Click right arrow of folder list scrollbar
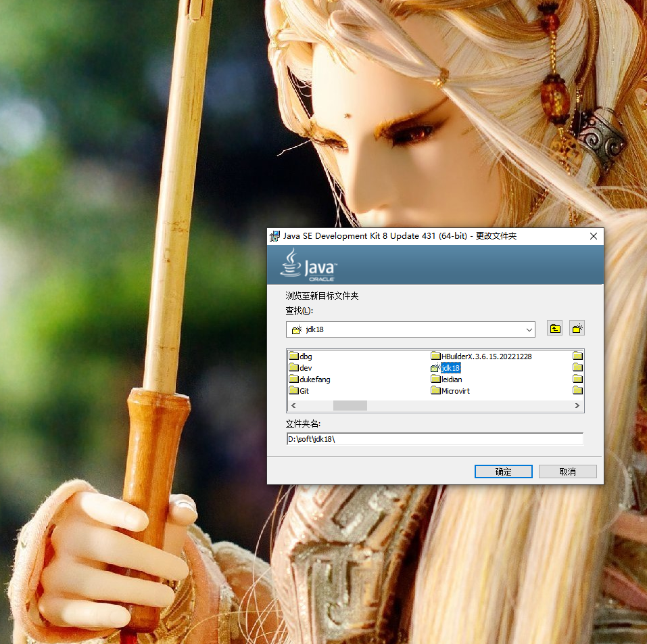 point(577,406)
